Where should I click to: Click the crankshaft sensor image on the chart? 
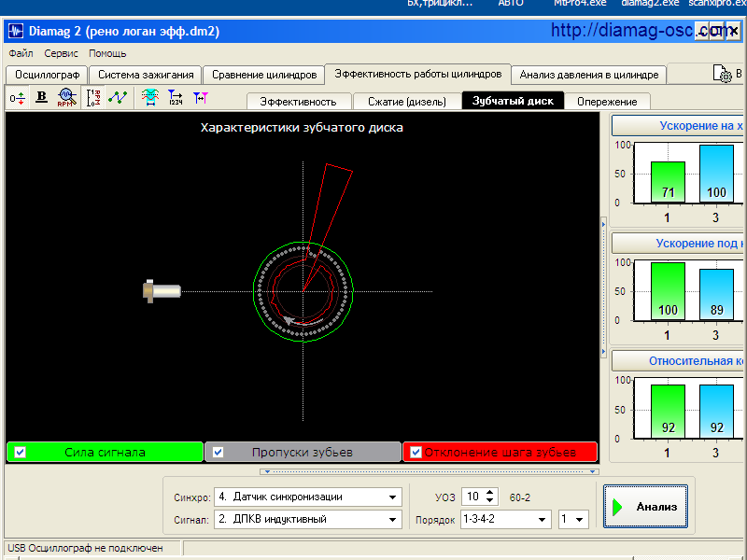(162, 291)
